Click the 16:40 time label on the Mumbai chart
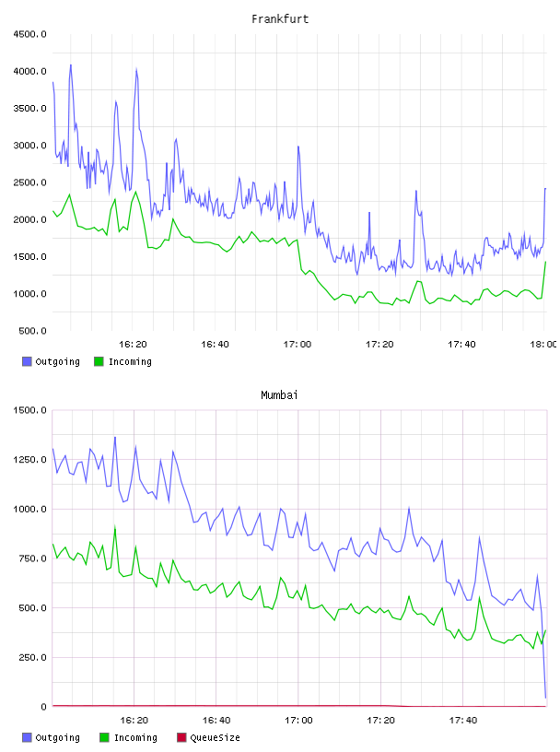 (x=216, y=721)
